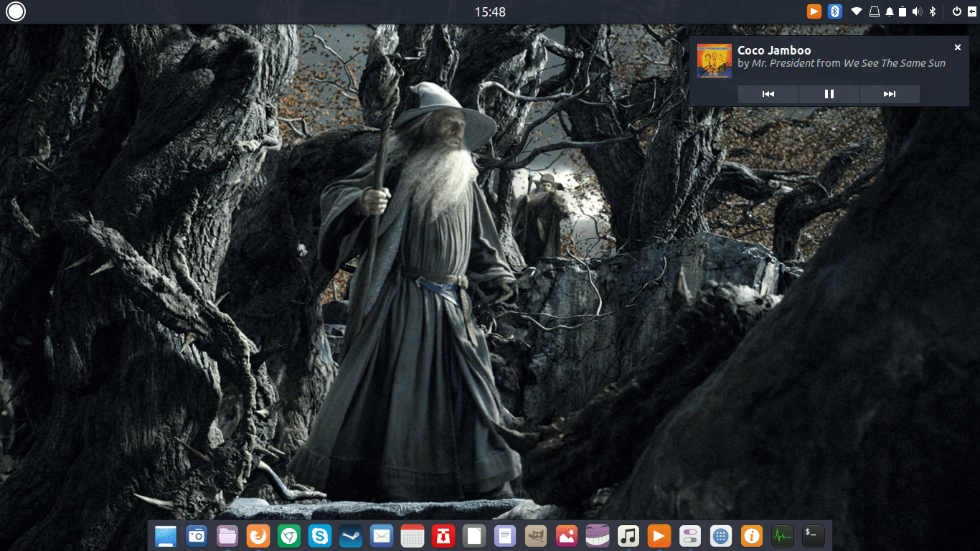The height and width of the screenshot is (551, 980).
Task: Open Steam from the dock
Action: coord(351,536)
